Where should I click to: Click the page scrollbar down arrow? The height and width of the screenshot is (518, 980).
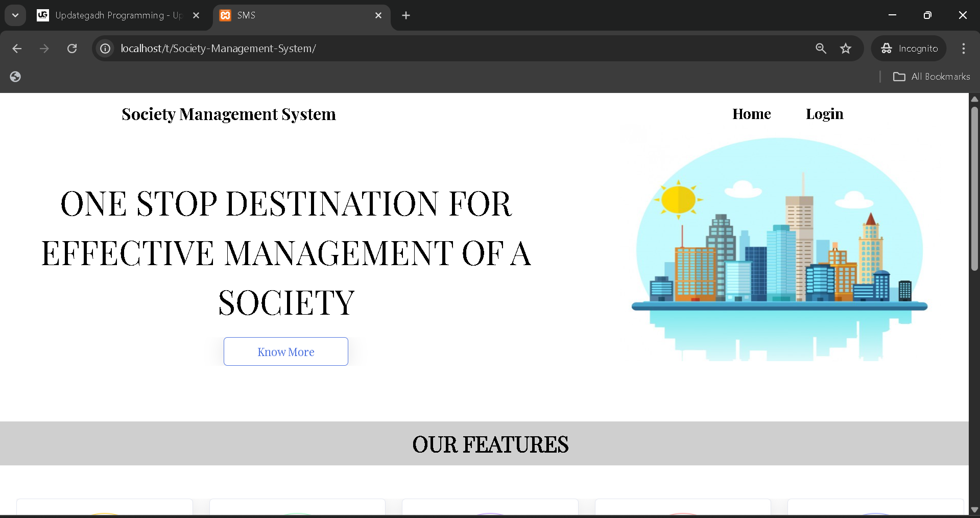click(x=974, y=509)
